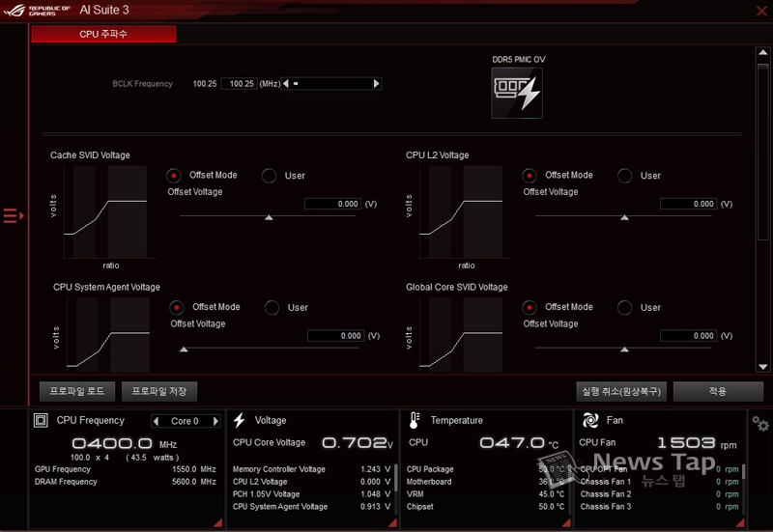Select User mode for Cache SVID Voltage
773x532 pixels.
pyautogui.click(x=271, y=176)
